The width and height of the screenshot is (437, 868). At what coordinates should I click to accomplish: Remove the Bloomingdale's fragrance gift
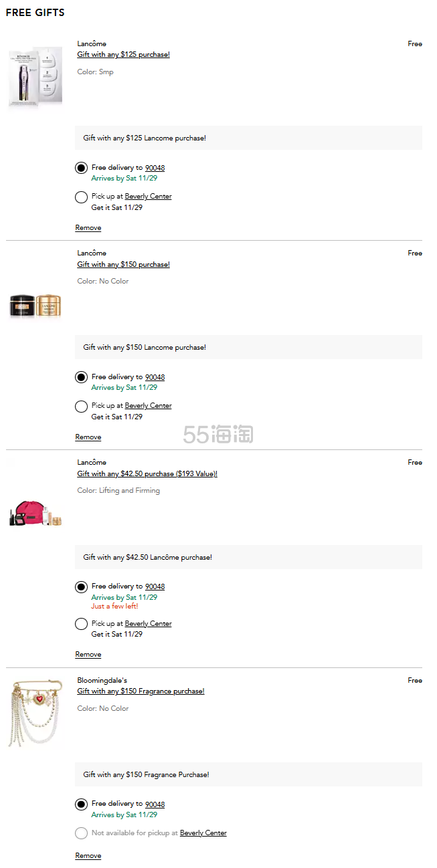pos(88,856)
